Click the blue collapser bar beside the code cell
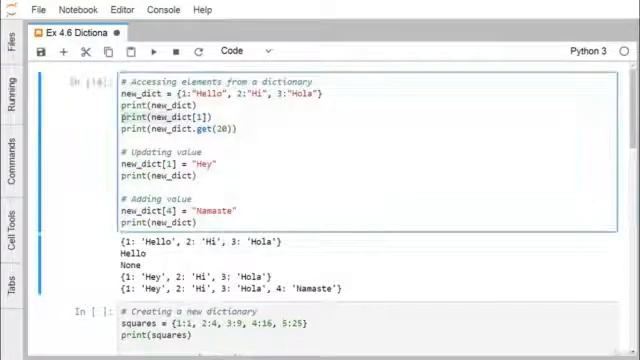 [x=40, y=152]
